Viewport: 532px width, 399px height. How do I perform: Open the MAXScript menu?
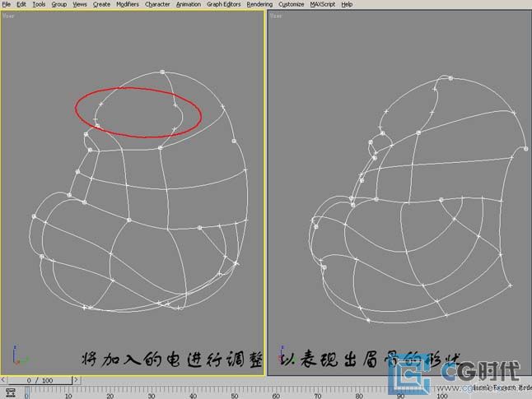[x=322, y=4]
